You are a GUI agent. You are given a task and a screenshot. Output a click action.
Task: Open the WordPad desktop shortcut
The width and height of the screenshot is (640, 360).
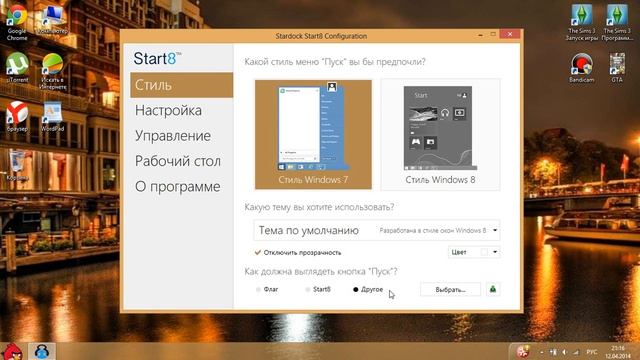coord(52,116)
